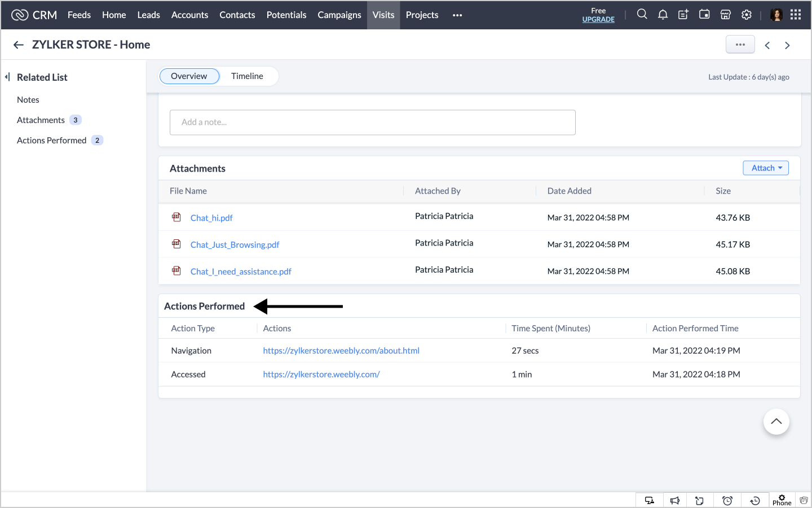Open record options three-dot button
The image size is (812, 508).
[740, 45]
